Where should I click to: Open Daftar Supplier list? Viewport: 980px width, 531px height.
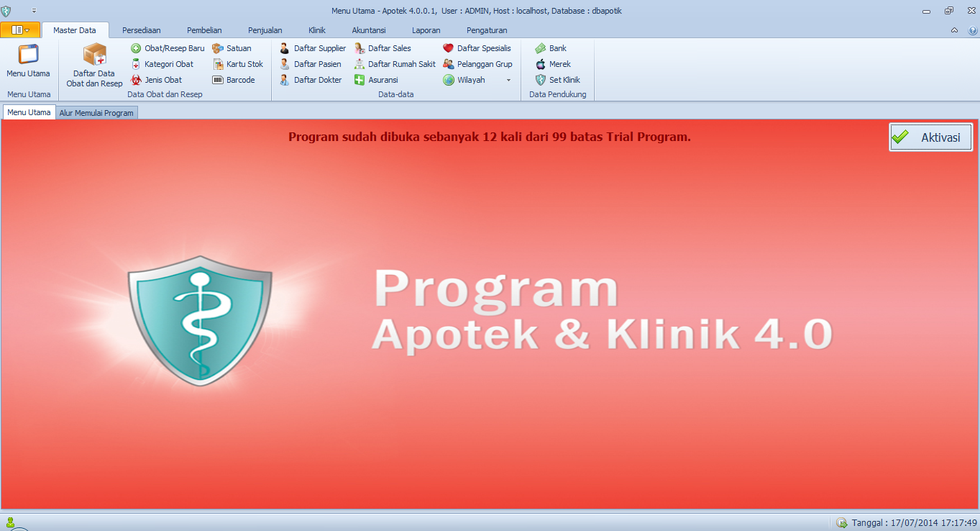coord(313,48)
